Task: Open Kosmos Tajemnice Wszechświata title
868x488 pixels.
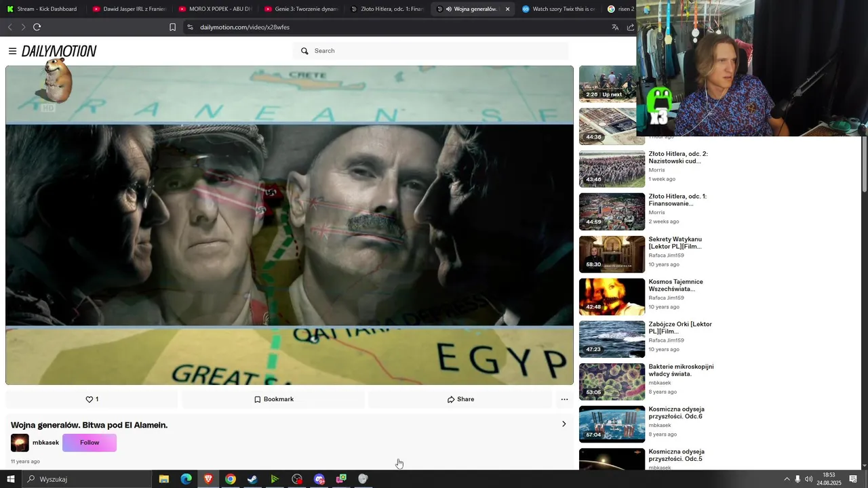Action: click(676, 285)
